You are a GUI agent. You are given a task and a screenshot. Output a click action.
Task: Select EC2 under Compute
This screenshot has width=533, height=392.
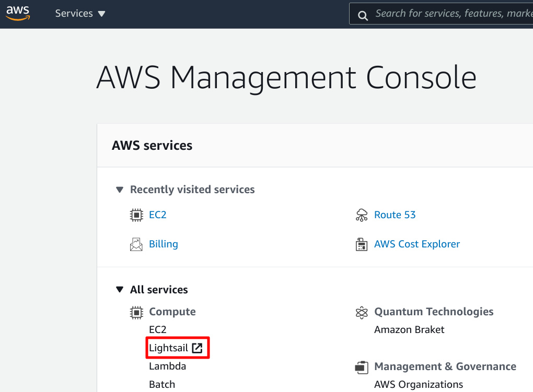tap(158, 329)
